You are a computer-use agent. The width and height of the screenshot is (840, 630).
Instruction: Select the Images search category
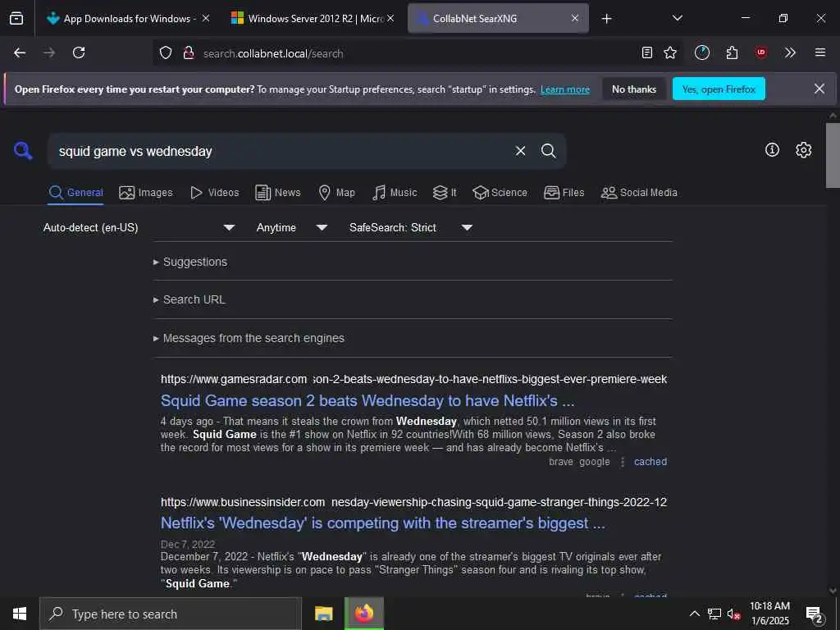pyautogui.click(x=146, y=193)
